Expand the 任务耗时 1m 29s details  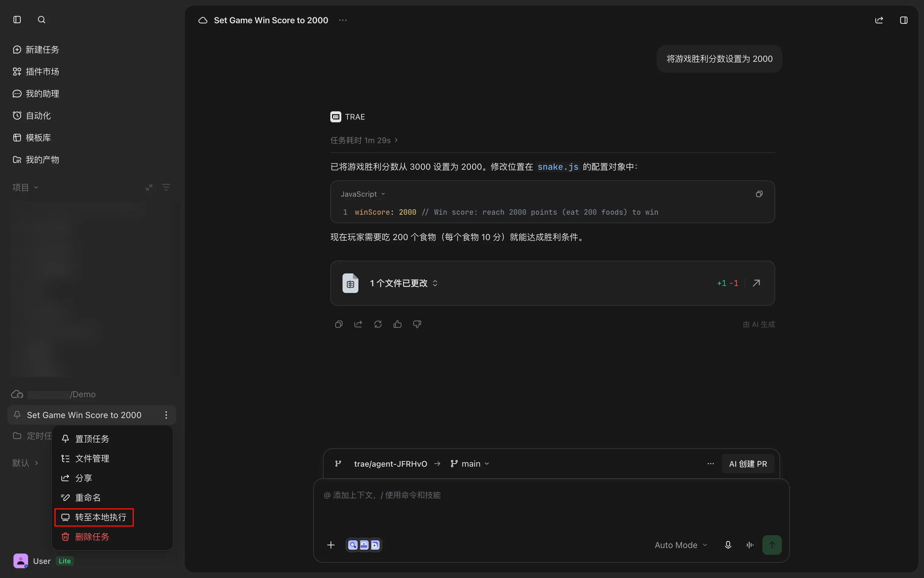pos(364,140)
